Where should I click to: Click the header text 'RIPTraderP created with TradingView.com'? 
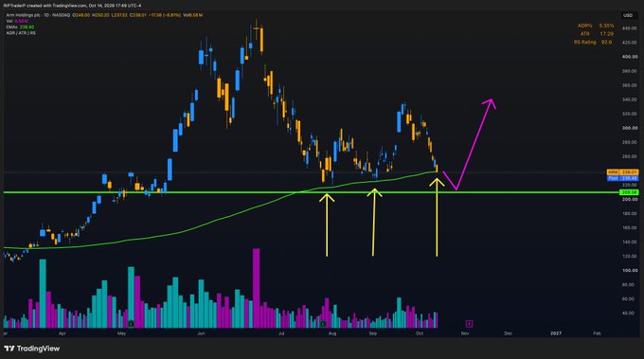(x=45, y=6)
